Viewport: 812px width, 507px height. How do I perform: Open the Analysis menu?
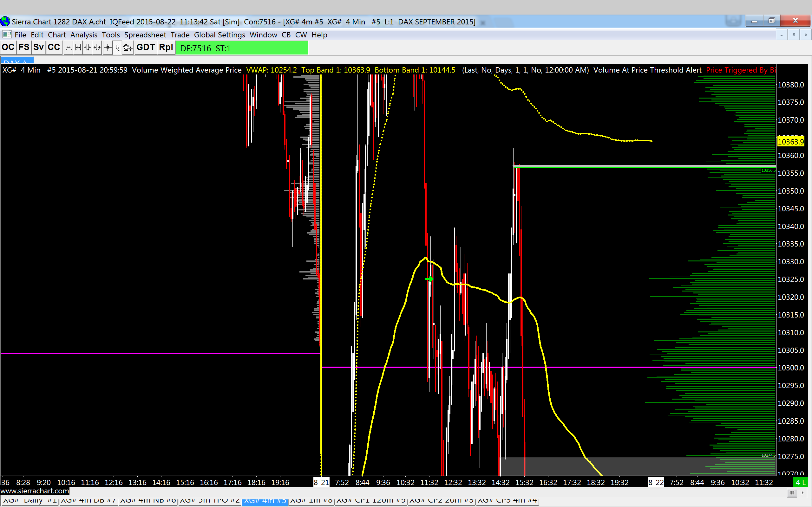(x=83, y=35)
